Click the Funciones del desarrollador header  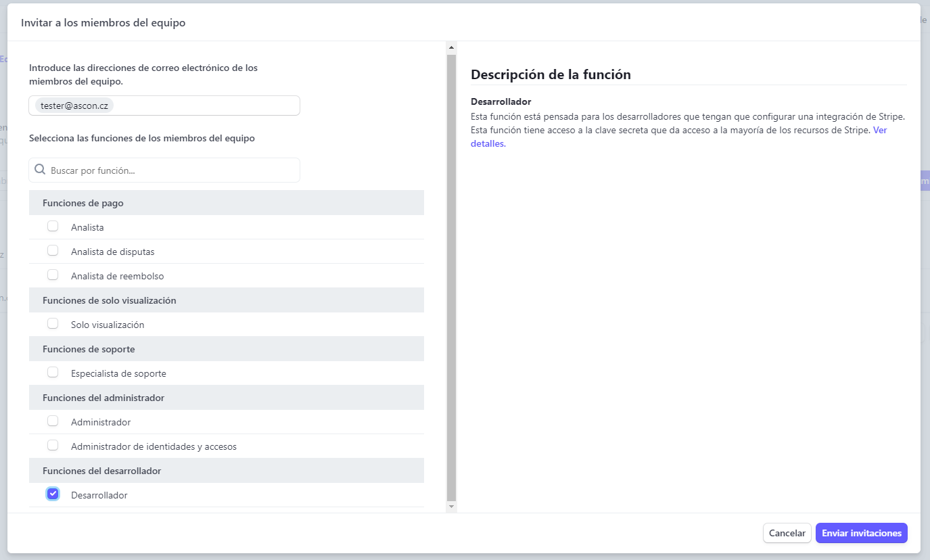pyautogui.click(x=227, y=471)
